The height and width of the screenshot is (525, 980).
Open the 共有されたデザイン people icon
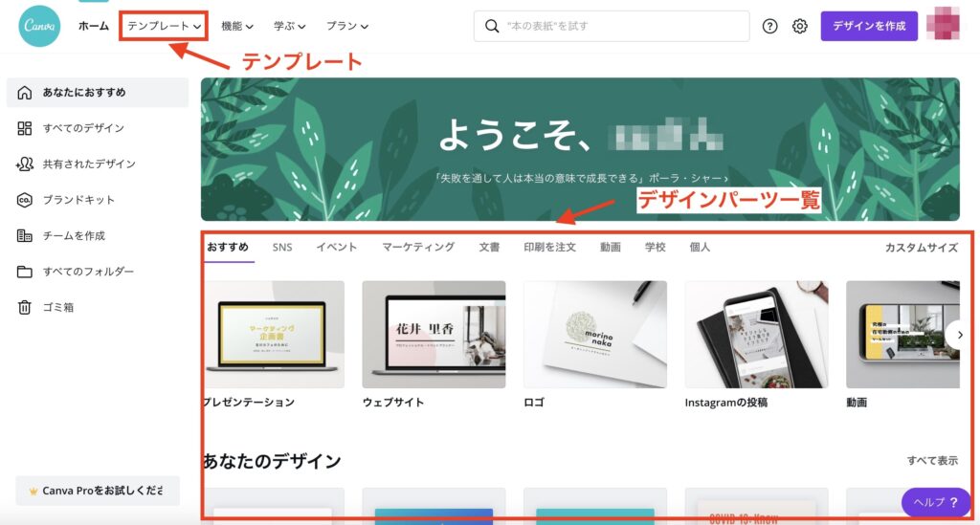click(x=24, y=164)
